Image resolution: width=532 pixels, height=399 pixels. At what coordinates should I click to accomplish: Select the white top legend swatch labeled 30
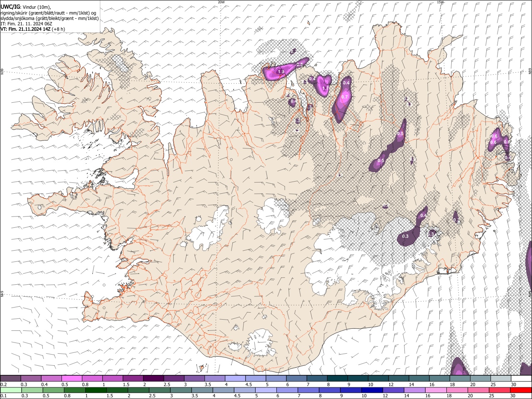(x=522, y=378)
